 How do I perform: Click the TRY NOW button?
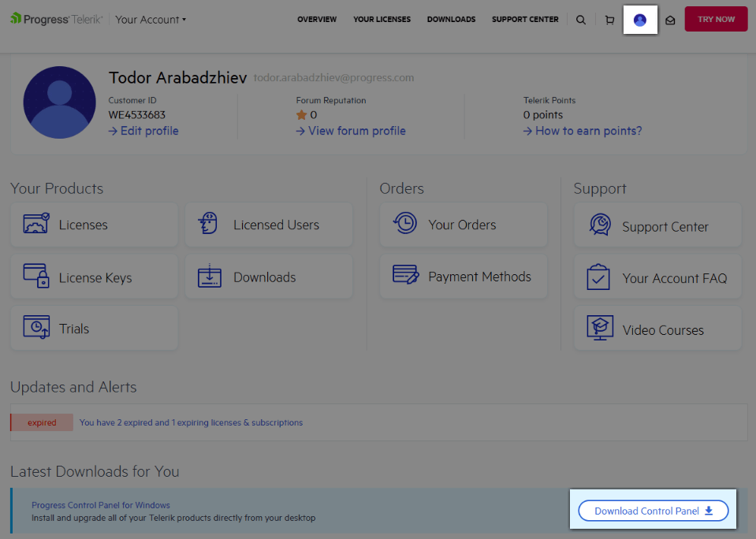point(715,19)
